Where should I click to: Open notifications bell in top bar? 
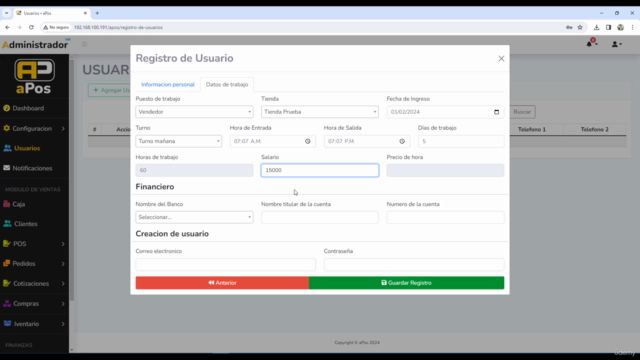pyautogui.click(x=590, y=44)
